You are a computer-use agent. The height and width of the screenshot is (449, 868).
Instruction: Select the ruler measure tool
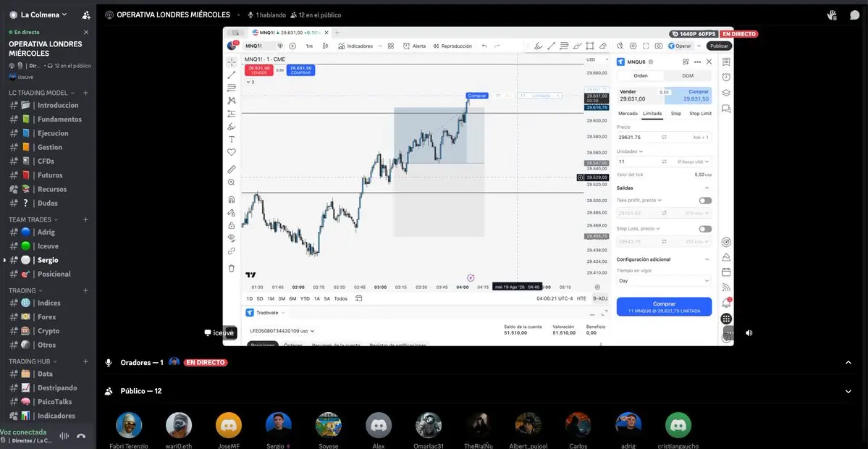point(232,169)
